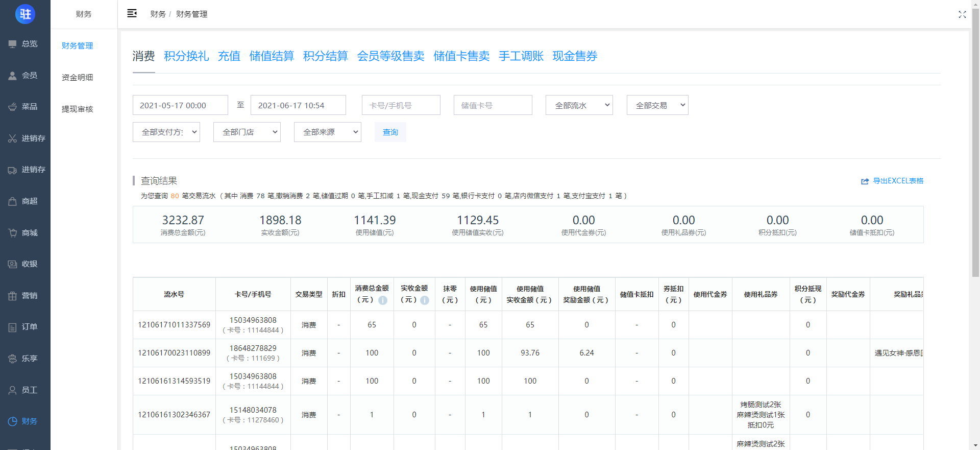Open 提现审核 submenu item
Viewport: 980px width, 450px height.
(x=77, y=109)
